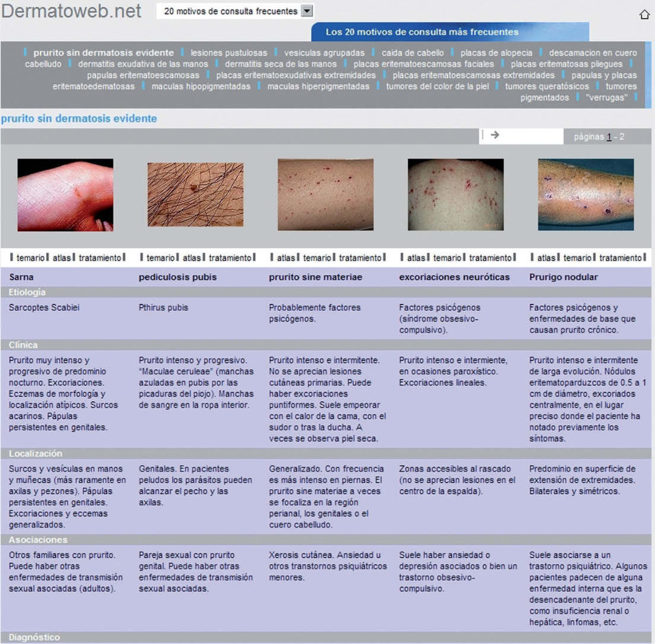Click the next page arrow icon
The width and height of the screenshot is (655, 644).
pos(494,135)
